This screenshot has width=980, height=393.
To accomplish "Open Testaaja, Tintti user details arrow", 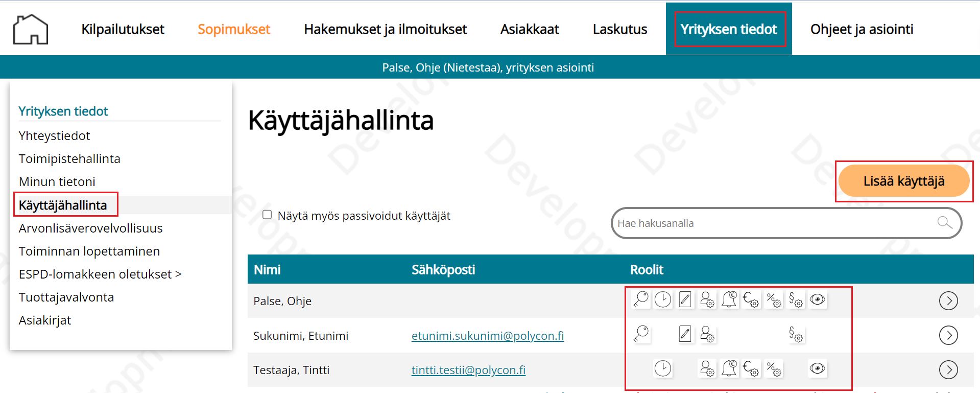I will coord(948,369).
